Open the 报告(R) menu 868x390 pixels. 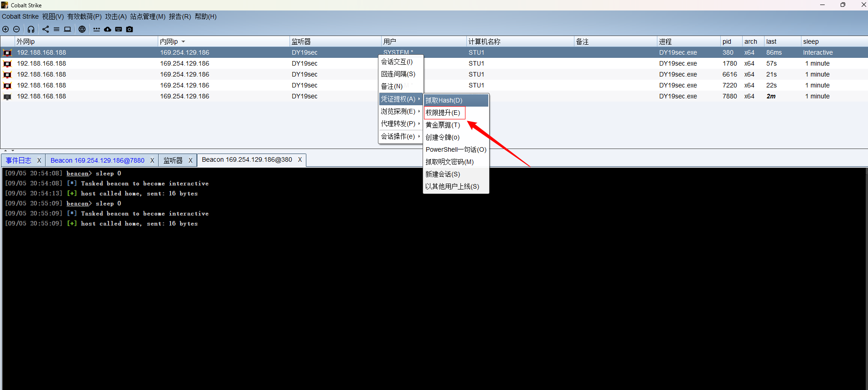point(180,16)
